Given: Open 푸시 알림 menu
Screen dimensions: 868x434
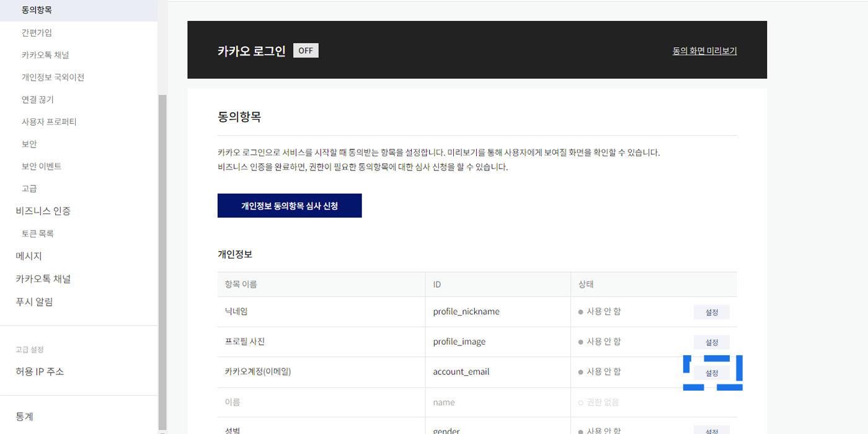Looking at the screenshot, I should point(34,302).
